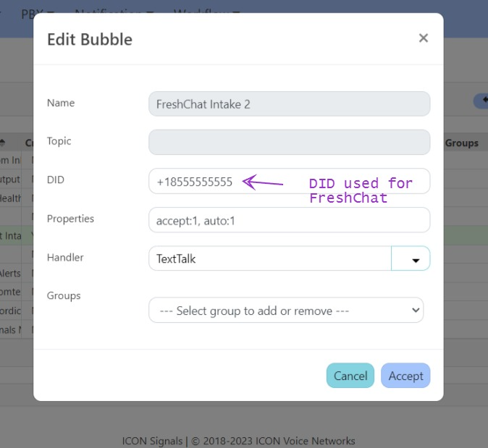Click the back arrow button behind dialog
Image resolution: width=488 pixels, height=448 pixels.
[x=481, y=101]
